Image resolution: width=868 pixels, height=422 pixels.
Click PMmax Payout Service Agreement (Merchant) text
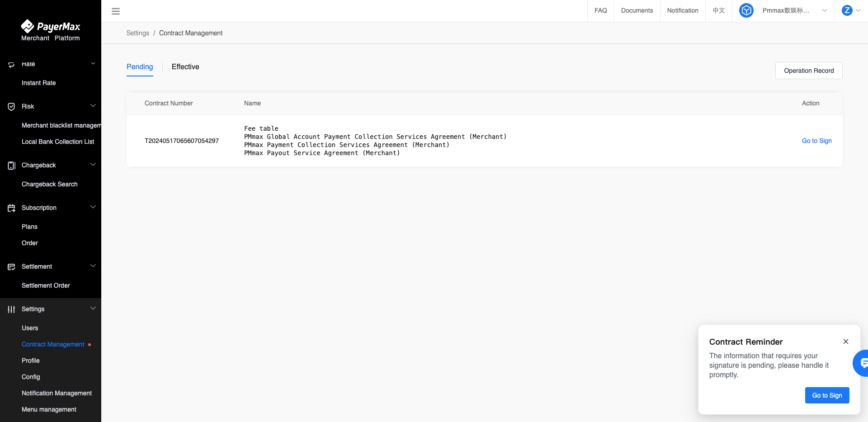(x=322, y=153)
